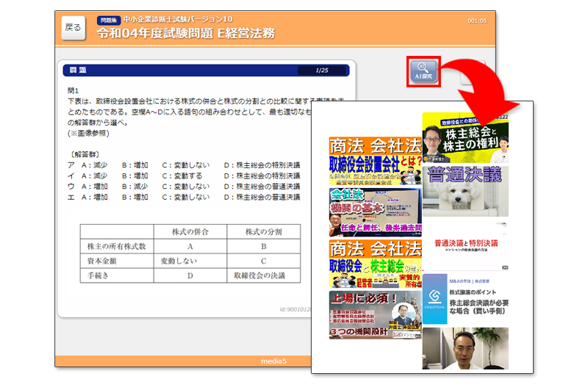Select answer row ア A:減少 B:増加

tap(184, 165)
